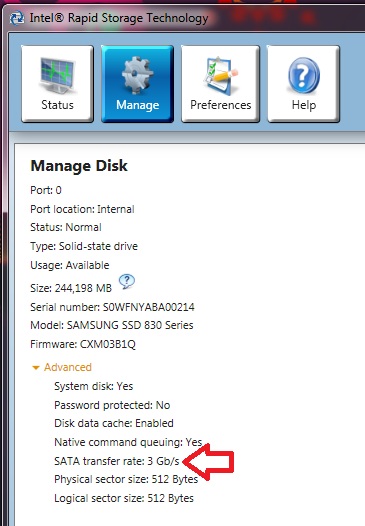Click the Intel Rapid Storage Technology title bar icon
This screenshot has height=526, width=365.
(16, 18)
